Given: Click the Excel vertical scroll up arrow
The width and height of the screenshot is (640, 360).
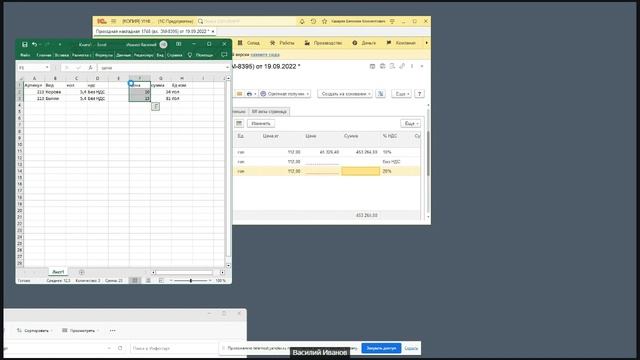Looking at the screenshot, I should tap(228, 78).
